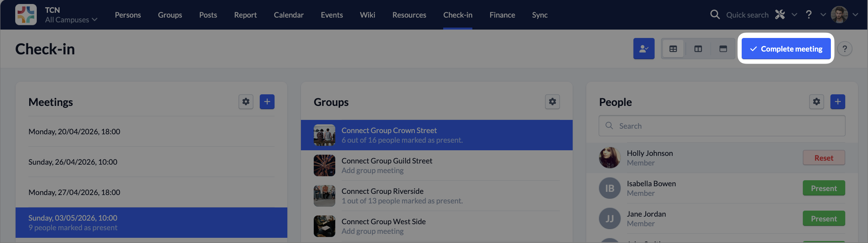The image size is (868, 243).
Task: Open the user avatar dropdown menu
Action: (844, 15)
